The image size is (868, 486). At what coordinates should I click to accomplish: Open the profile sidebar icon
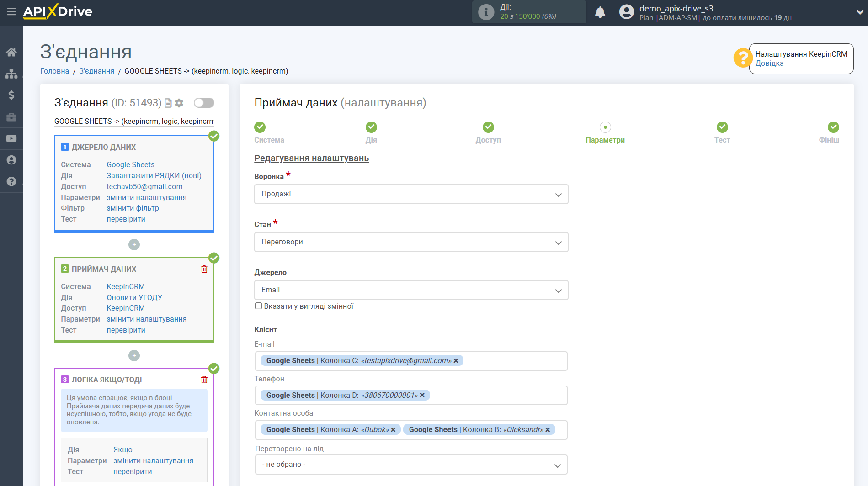click(11, 160)
